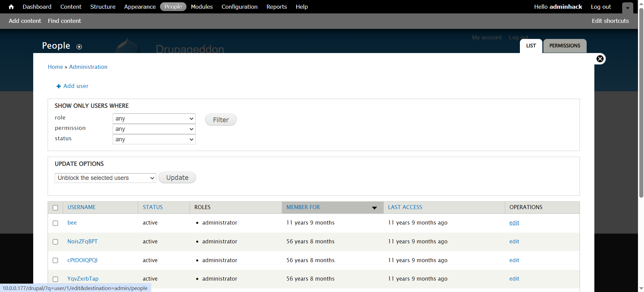644x292 pixels.
Task: Click the Edit shortcuts link
Action: [x=610, y=21]
